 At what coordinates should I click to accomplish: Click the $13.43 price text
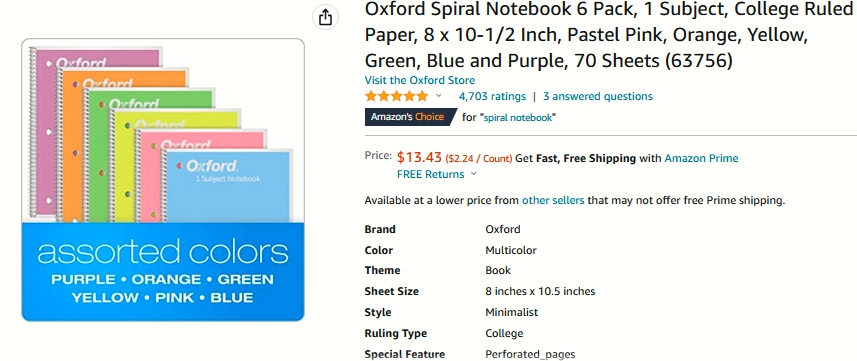[419, 158]
